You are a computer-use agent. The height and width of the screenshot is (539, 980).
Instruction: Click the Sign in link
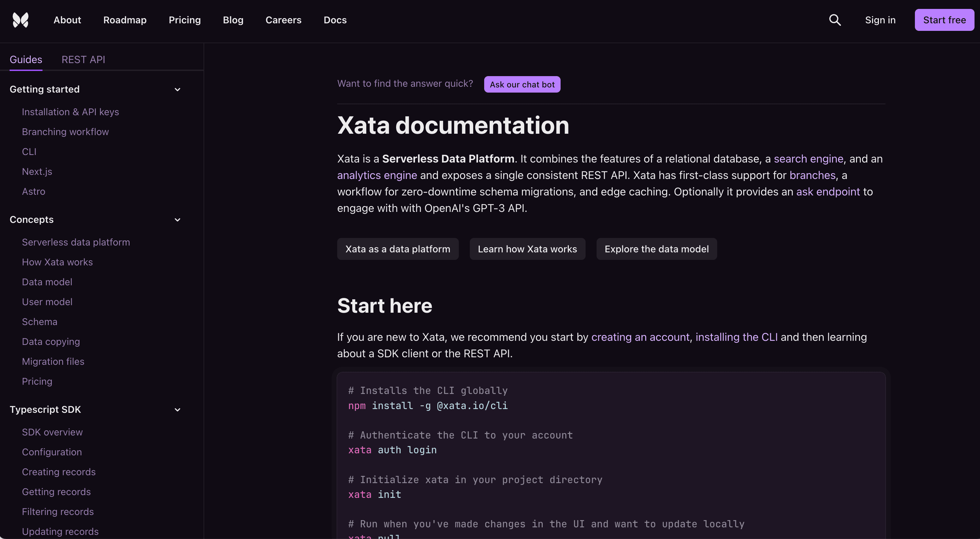click(x=880, y=20)
